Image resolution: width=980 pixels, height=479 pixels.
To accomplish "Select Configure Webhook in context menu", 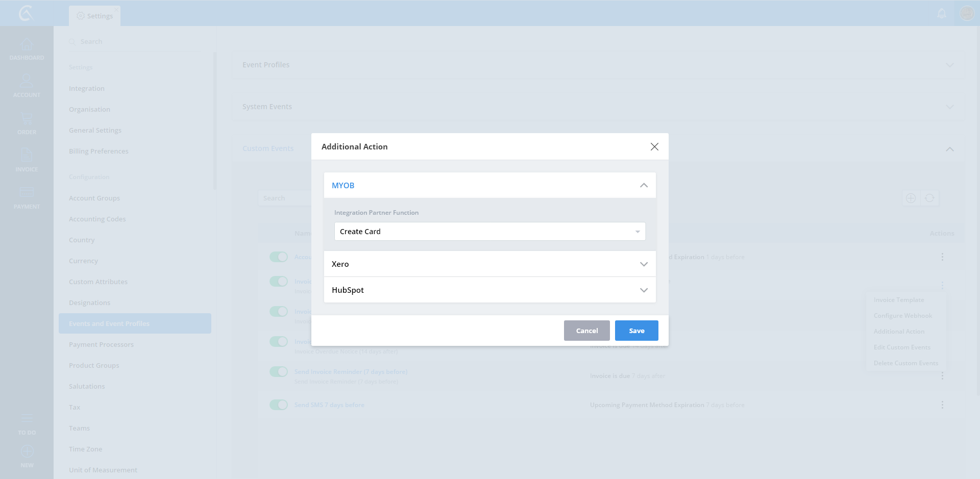I will (x=902, y=316).
